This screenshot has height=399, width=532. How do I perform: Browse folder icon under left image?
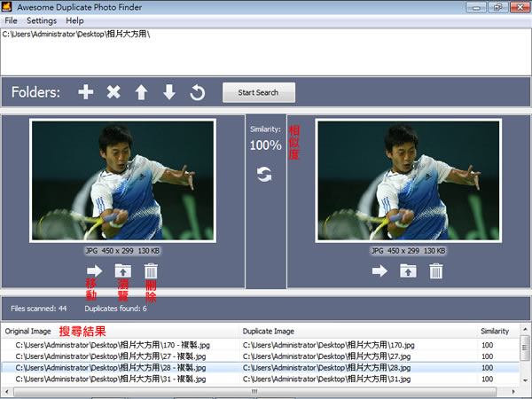coord(122,271)
